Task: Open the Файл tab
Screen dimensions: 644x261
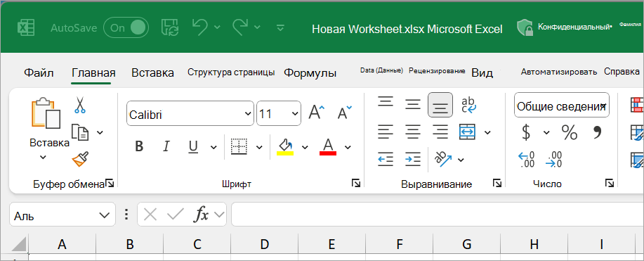Action: [39, 73]
